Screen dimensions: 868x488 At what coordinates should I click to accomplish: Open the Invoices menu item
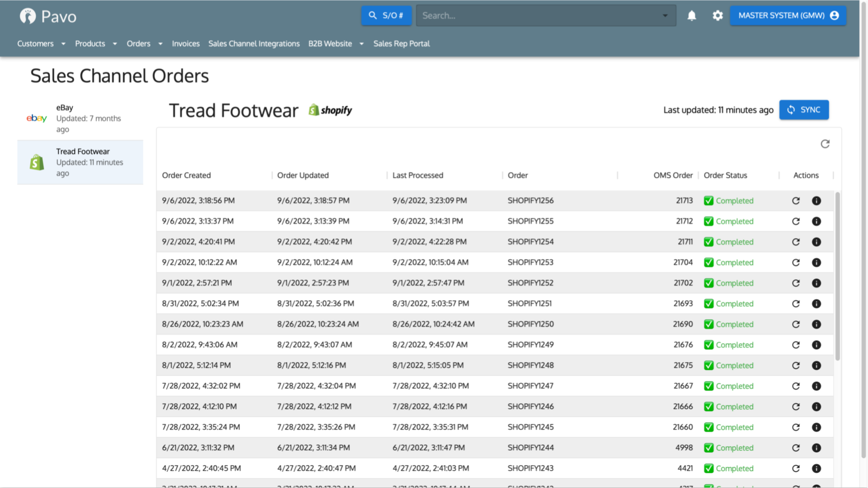[x=186, y=43]
